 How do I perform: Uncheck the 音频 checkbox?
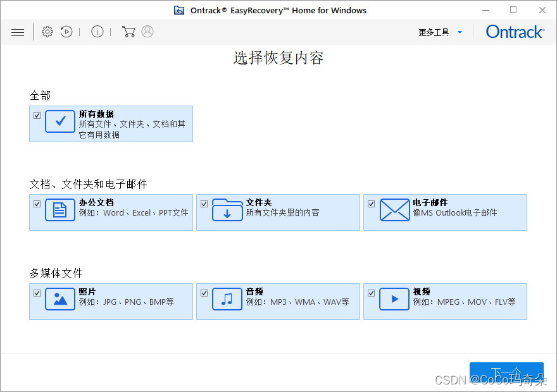(204, 292)
